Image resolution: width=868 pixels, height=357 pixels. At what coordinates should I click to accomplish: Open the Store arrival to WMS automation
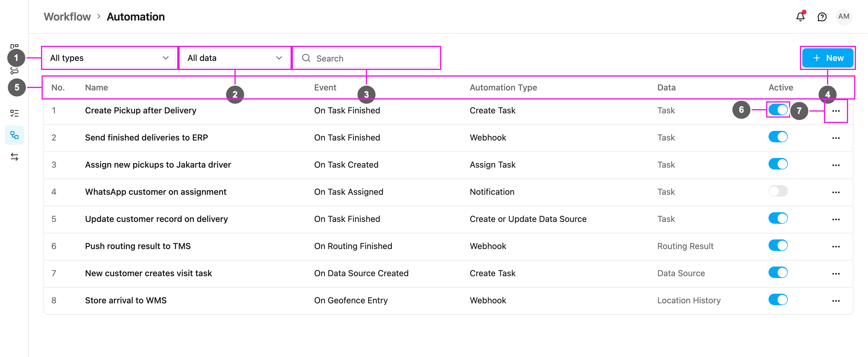point(126,300)
